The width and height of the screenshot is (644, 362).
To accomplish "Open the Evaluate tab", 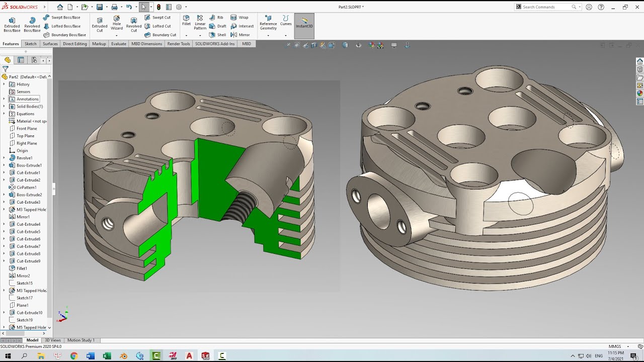I will [x=119, y=44].
